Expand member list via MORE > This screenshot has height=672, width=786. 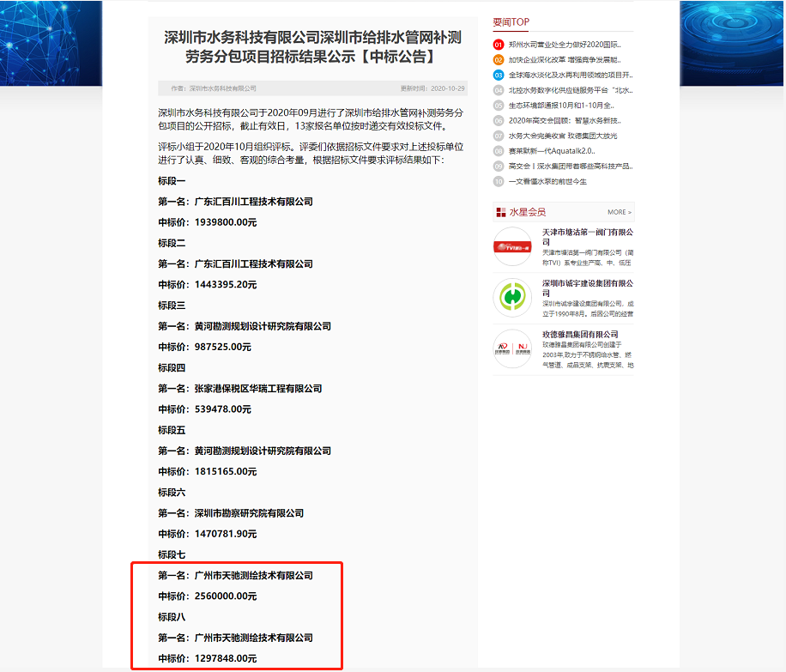[x=619, y=212]
